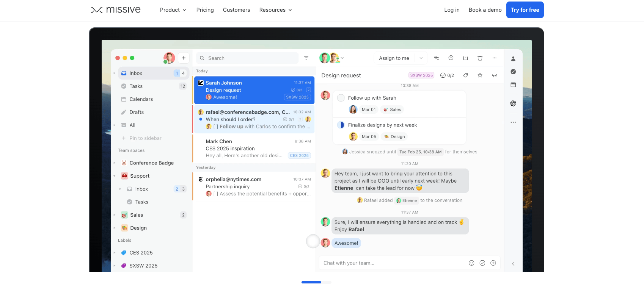The image size is (644, 291).
Task: Open the Assign to me dropdown arrow
Action: tap(421, 58)
